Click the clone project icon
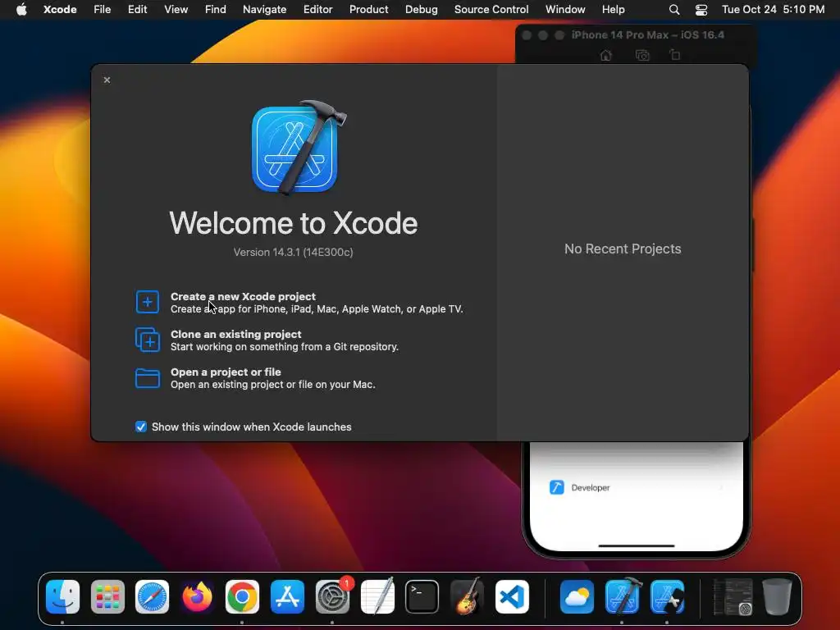The image size is (840, 630). (x=148, y=340)
